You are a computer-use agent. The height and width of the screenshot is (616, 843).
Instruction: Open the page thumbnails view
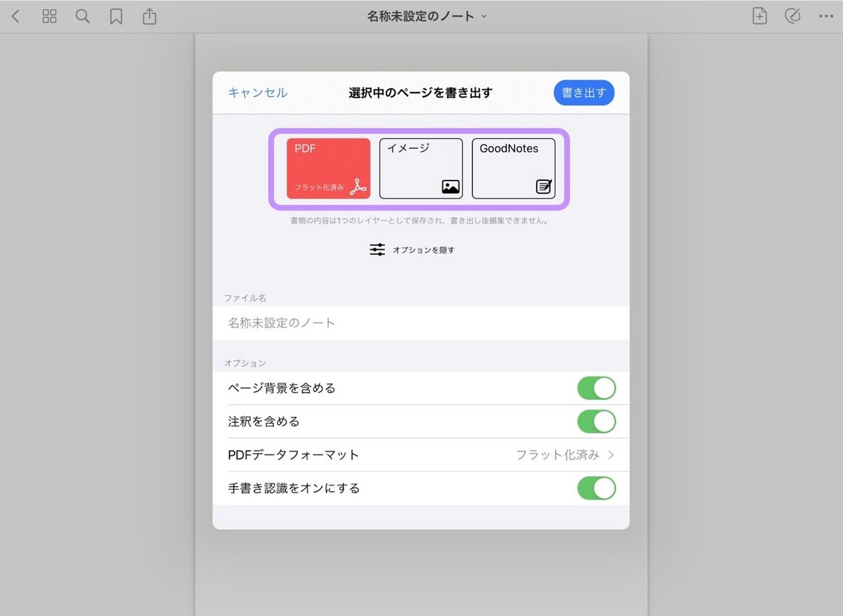[49, 15]
